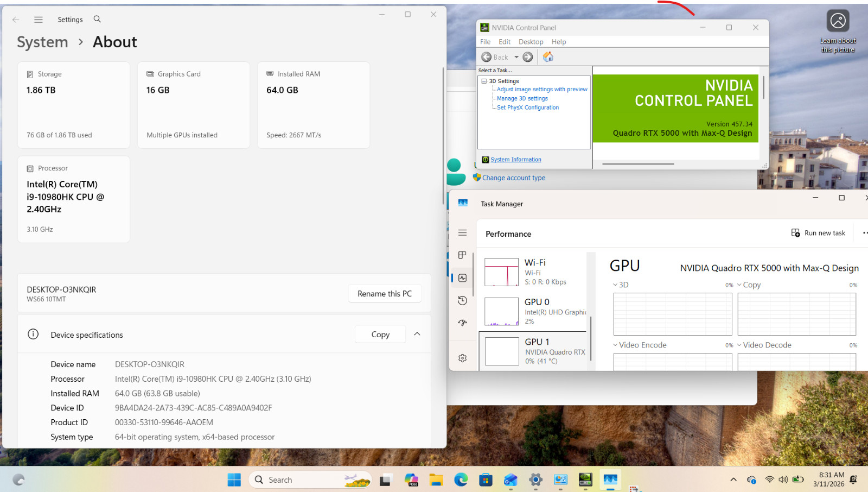This screenshot has height=492, width=868.
Task: Click the System breadcrumb in Settings
Action: (x=42, y=42)
